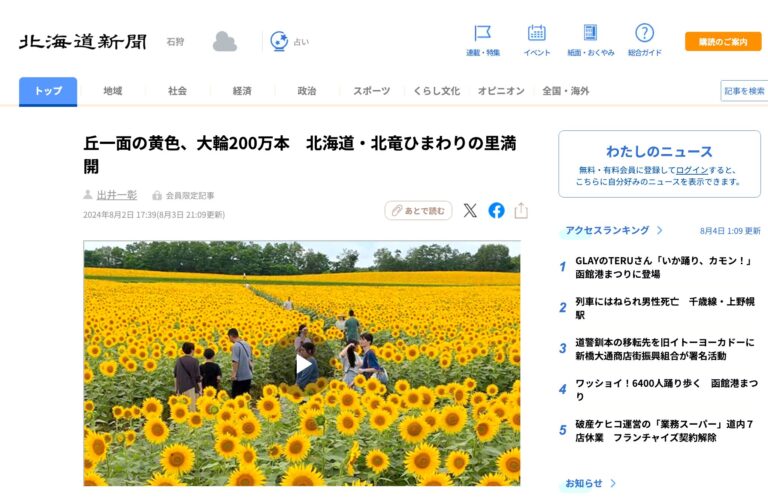Click the 記事を検索 search field
Screen dimensions: 768x503
[743, 91]
